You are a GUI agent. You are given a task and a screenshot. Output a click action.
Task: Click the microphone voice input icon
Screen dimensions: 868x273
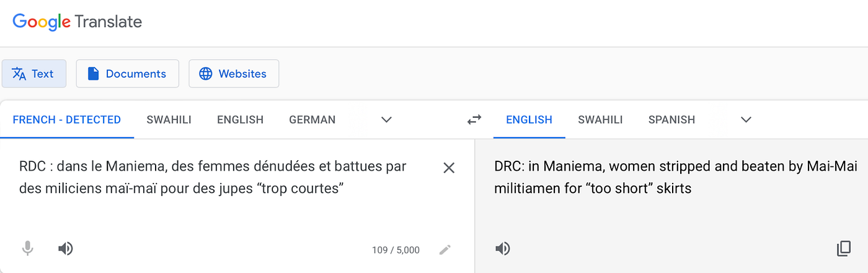27,249
